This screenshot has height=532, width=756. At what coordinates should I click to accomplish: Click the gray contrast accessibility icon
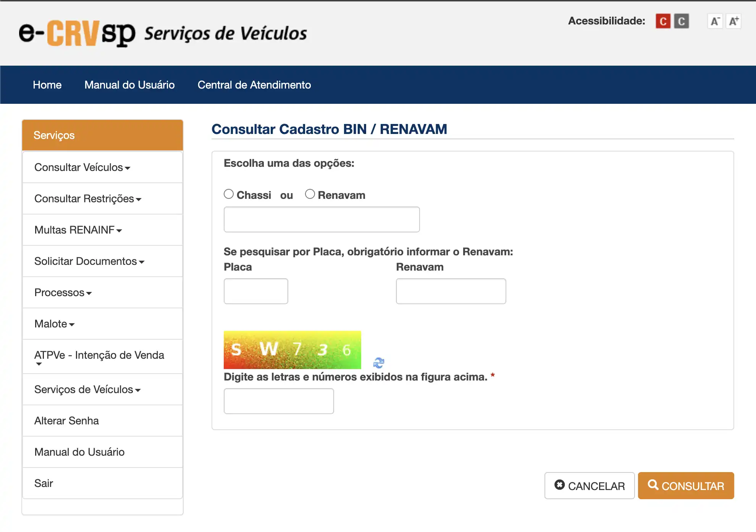681,21
